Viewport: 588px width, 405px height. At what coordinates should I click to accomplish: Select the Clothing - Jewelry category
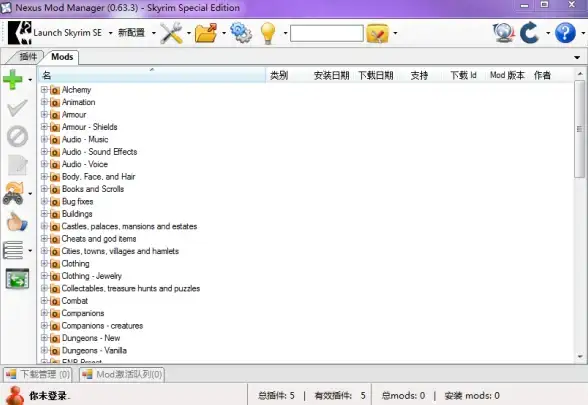(92, 276)
